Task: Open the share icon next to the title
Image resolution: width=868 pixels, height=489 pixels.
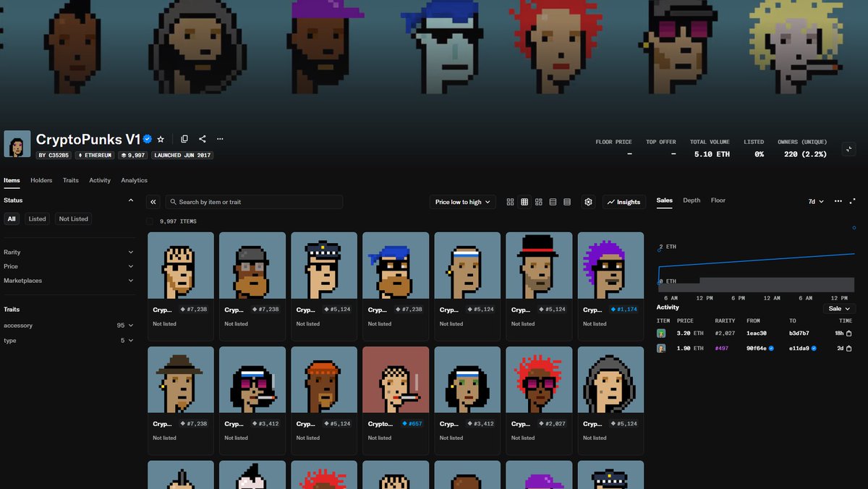Action: coord(203,139)
